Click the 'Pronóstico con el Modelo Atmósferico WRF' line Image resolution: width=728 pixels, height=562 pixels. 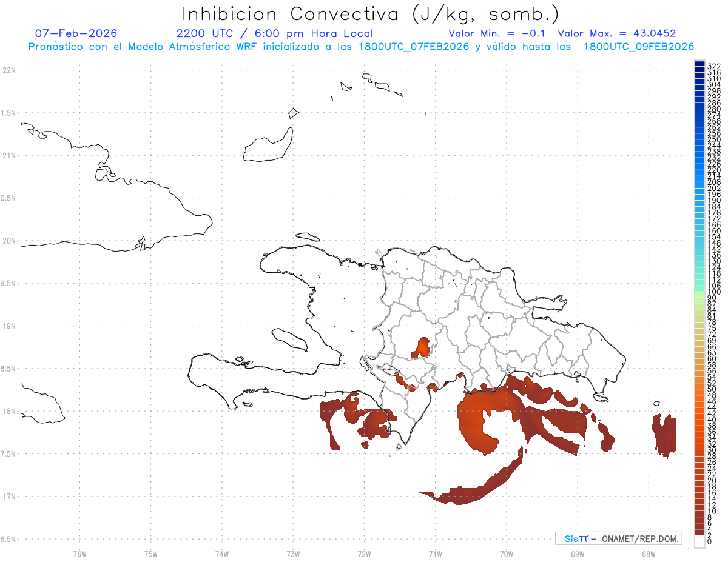point(361,47)
